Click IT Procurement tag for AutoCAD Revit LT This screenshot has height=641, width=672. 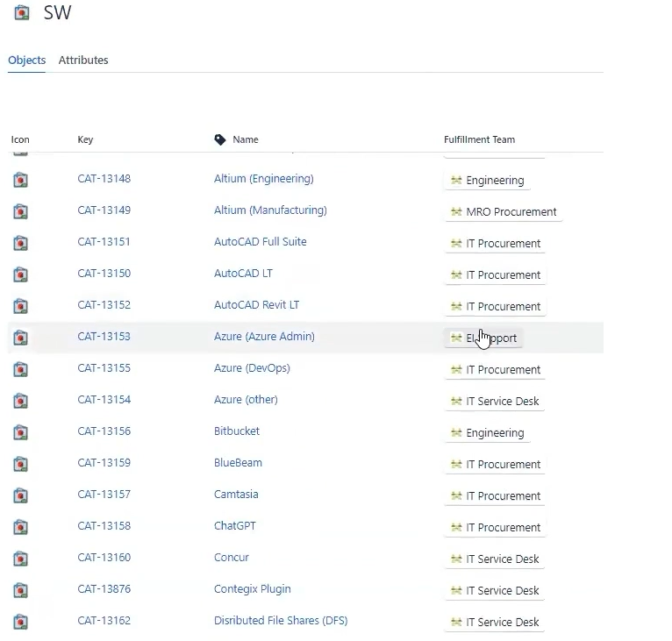[496, 307]
